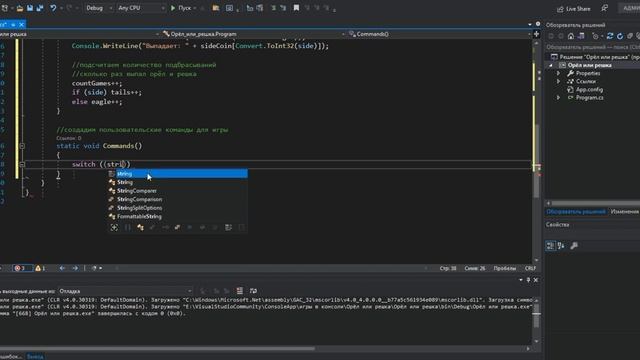Select Program.cs in Solution Explorer
This screenshot has width=640, height=360.
pyautogui.click(x=589, y=98)
